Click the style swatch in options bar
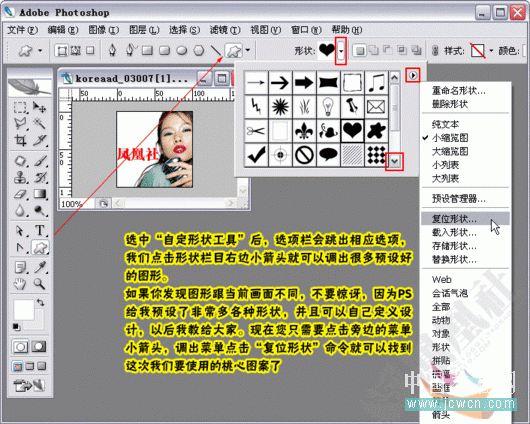Screen dimensions: 530x424 tap(478, 51)
